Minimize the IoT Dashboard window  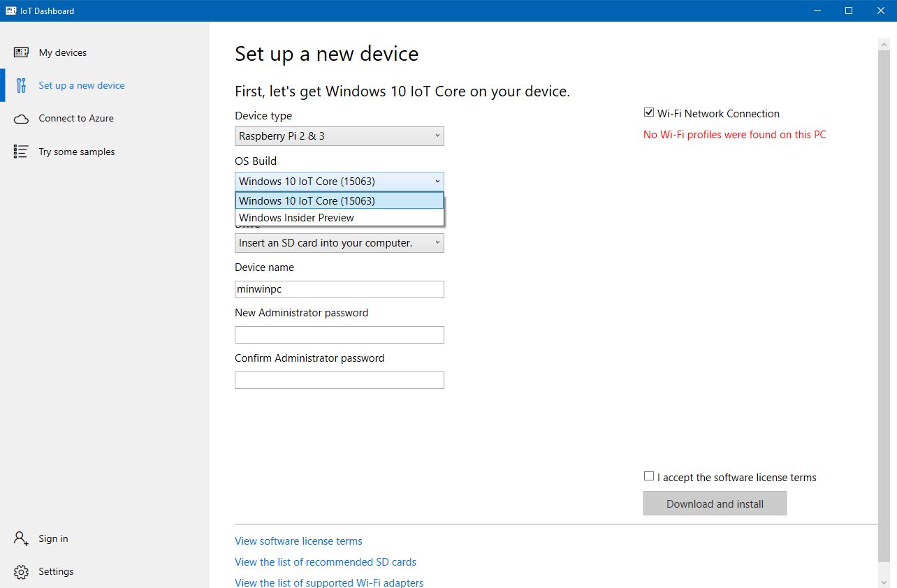pos(817,10)
